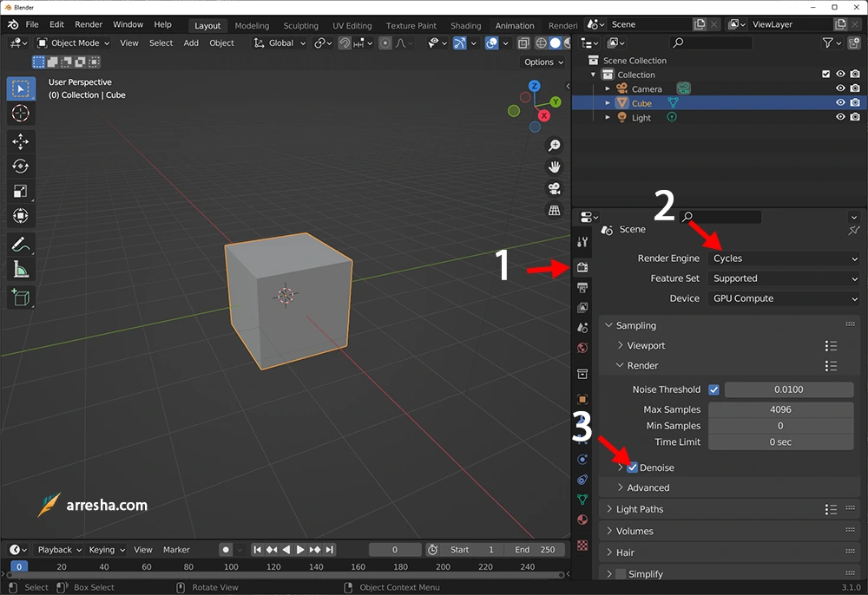The width and height of the screenshot is (868, 595).
Task: Open the Render menu
Action: click(x=89, y=24)
